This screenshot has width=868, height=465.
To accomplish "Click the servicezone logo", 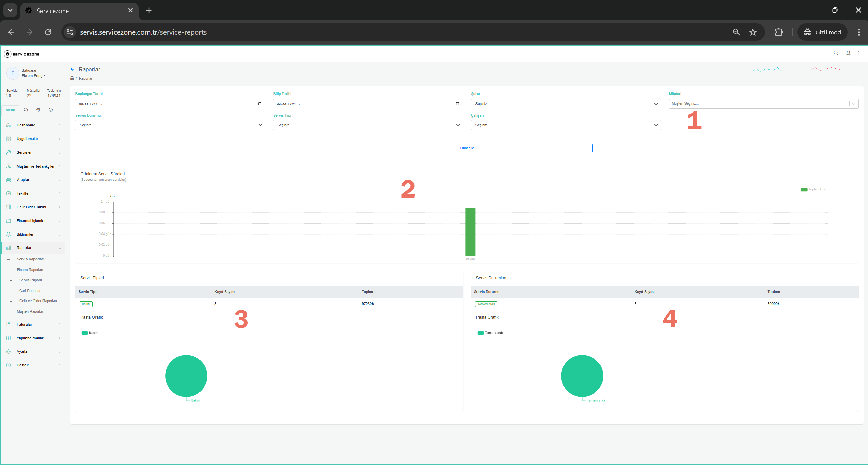I will tap(22, 54).
